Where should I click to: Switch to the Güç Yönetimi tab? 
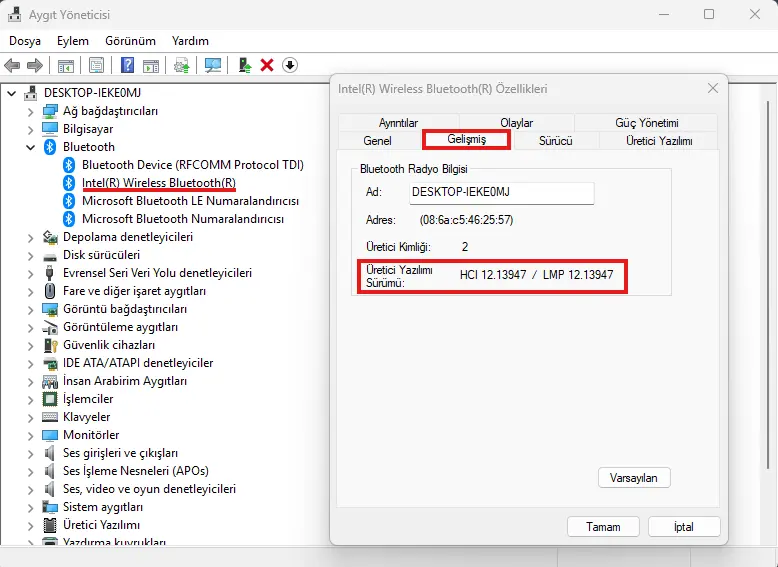[x=647, y=123]
